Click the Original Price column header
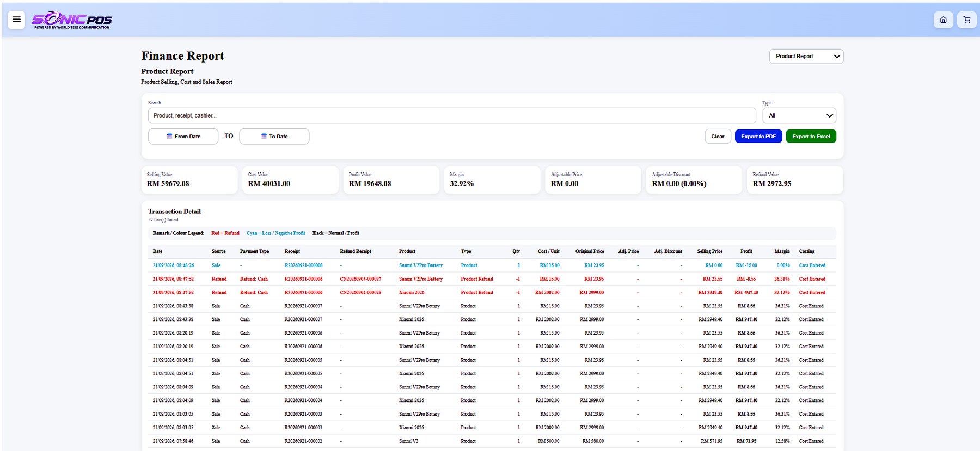980x451 pixels. pos(590,251)
